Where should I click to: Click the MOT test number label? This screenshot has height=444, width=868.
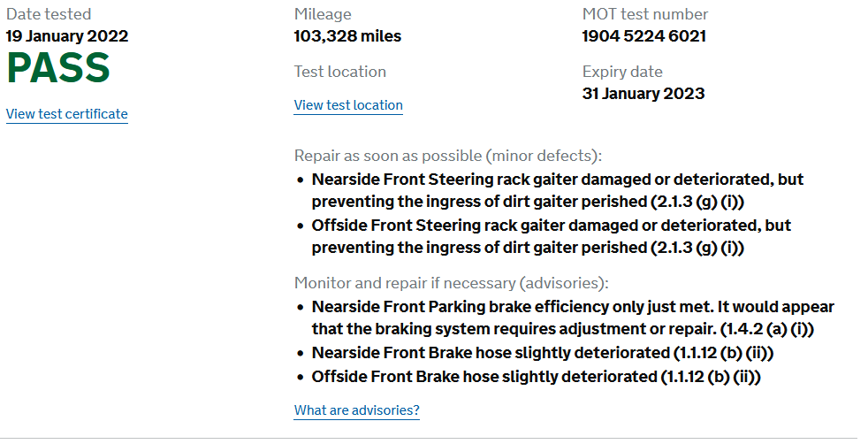(645, 14)
